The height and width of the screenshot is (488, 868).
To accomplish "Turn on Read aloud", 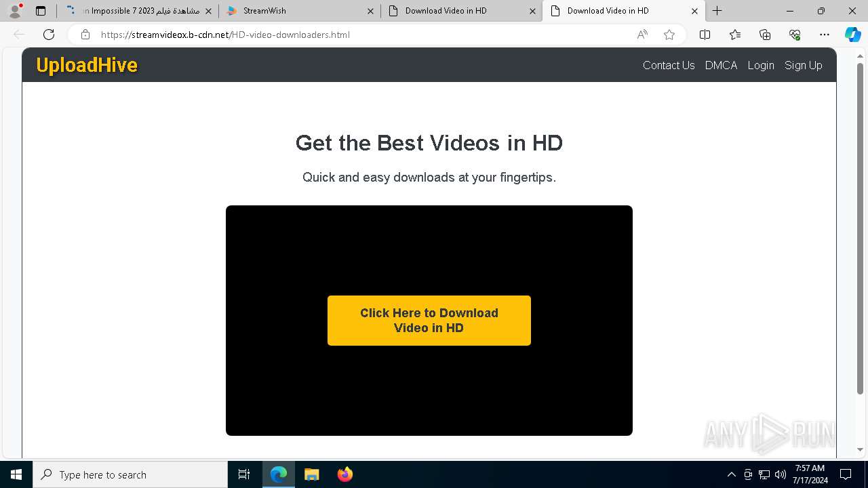I will coord(642,35).
